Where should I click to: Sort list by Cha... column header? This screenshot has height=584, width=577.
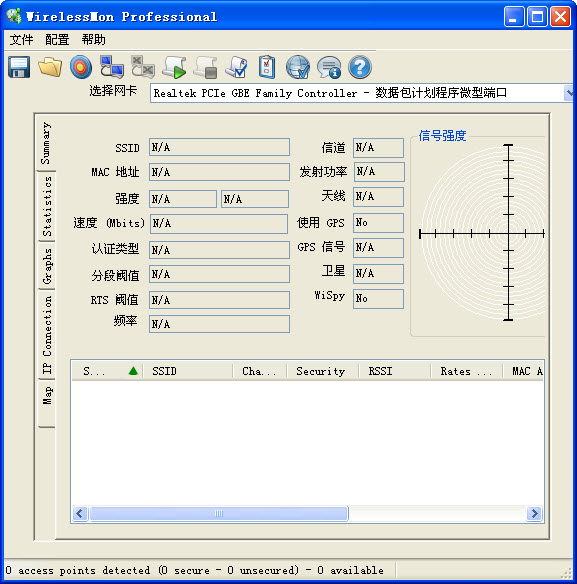click(260, 371)
